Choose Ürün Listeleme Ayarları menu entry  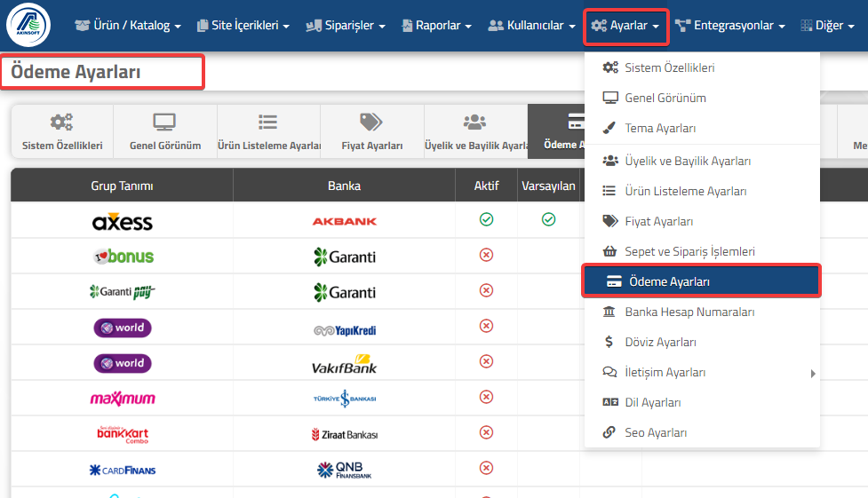tap(702, 191)
